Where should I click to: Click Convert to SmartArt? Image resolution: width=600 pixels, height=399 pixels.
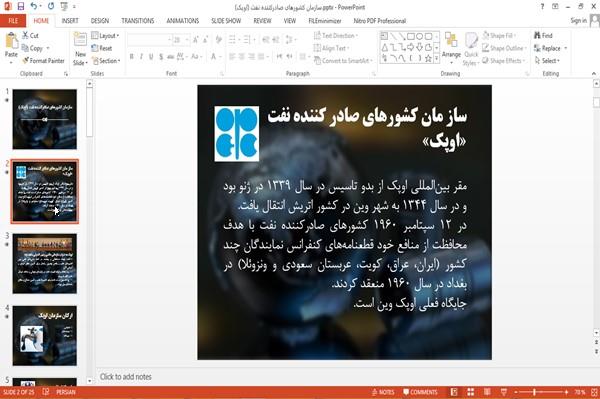[343, 60]
